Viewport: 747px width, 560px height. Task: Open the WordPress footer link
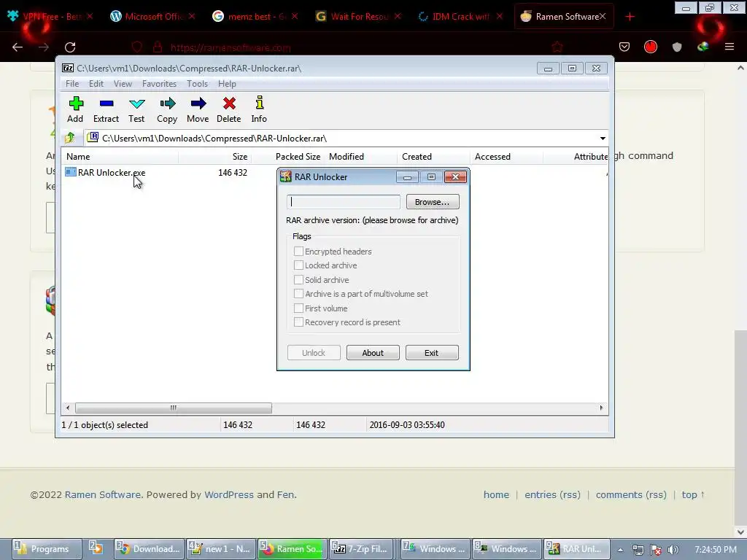pyautogui.click(x=228, y=495)
